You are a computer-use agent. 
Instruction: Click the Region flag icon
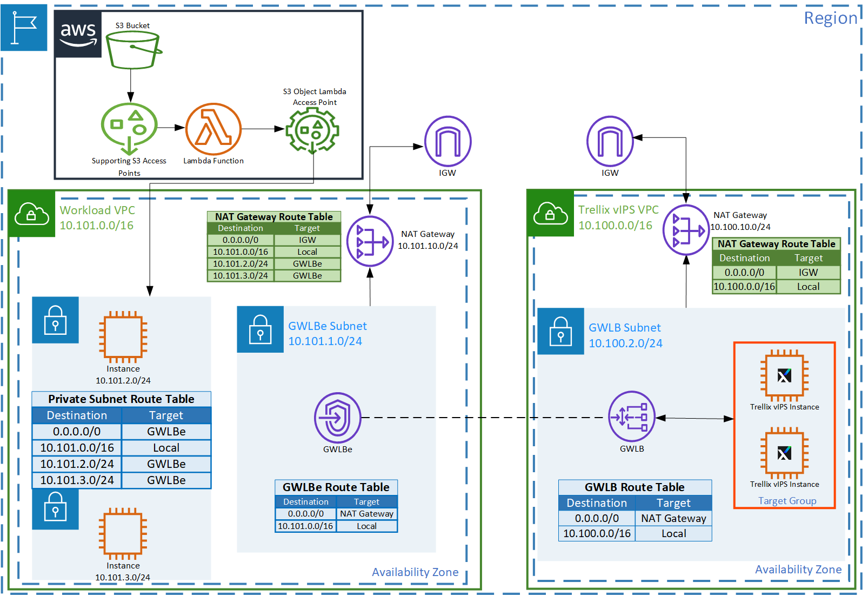24,28
